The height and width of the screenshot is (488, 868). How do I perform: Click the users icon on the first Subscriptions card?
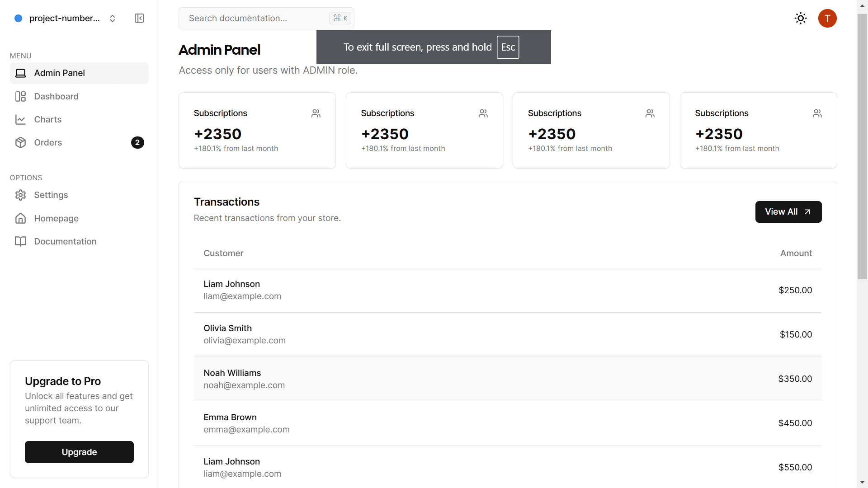pyautogui.click(x=316, y=113)
